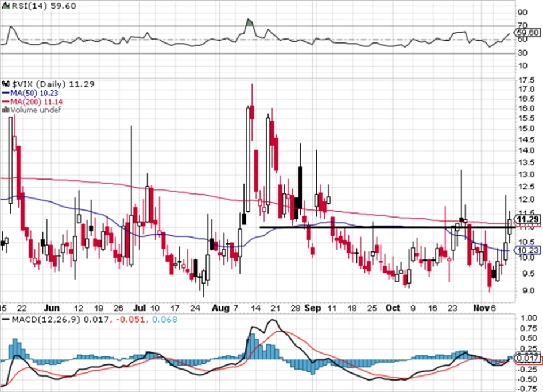543x392 pixels.
Task: Select the Aug label on date axis
Action: point(220,308)
